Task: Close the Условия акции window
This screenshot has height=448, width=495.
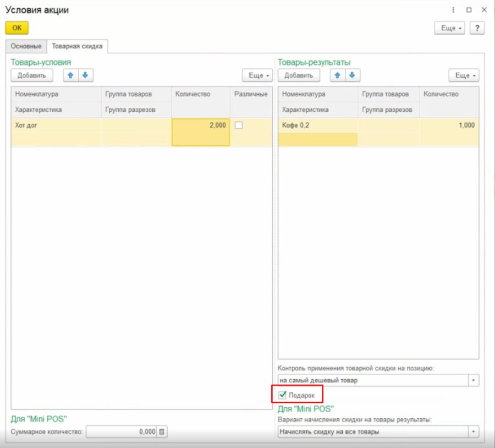Action: coord(484,10)
